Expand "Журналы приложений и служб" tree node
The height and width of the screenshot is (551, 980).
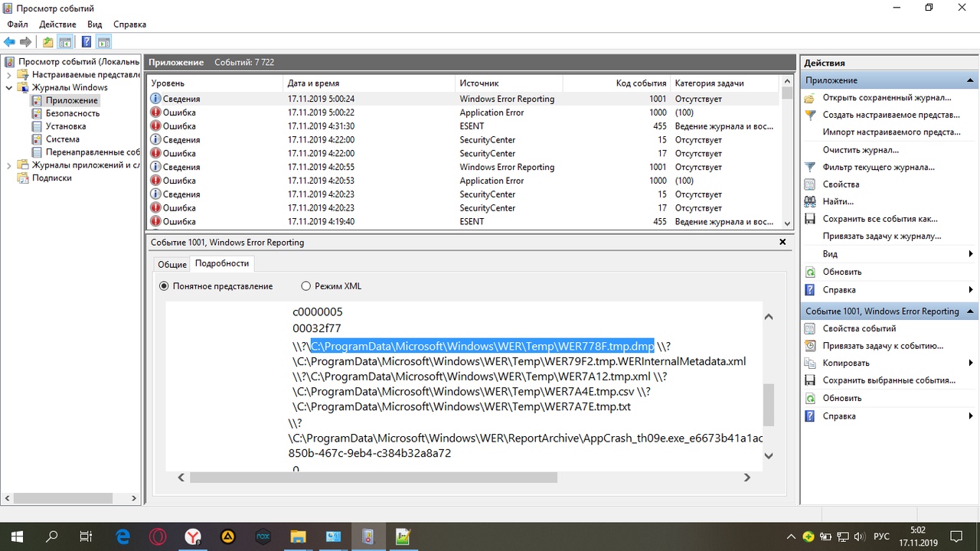[8, 165]
